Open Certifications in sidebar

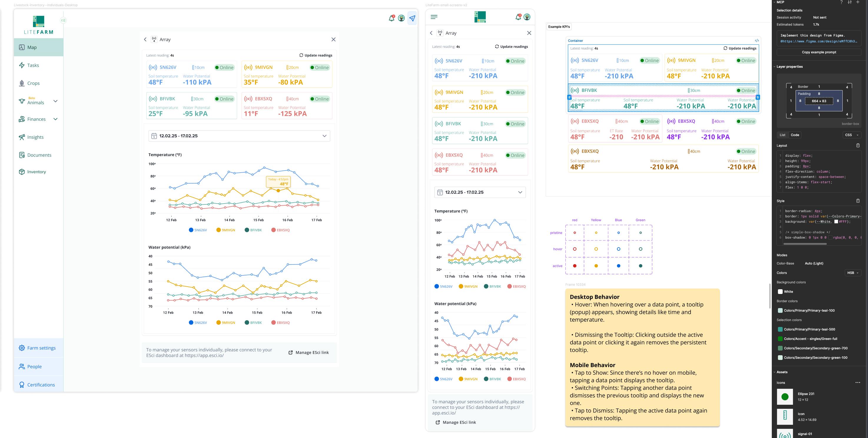(39, 385)
